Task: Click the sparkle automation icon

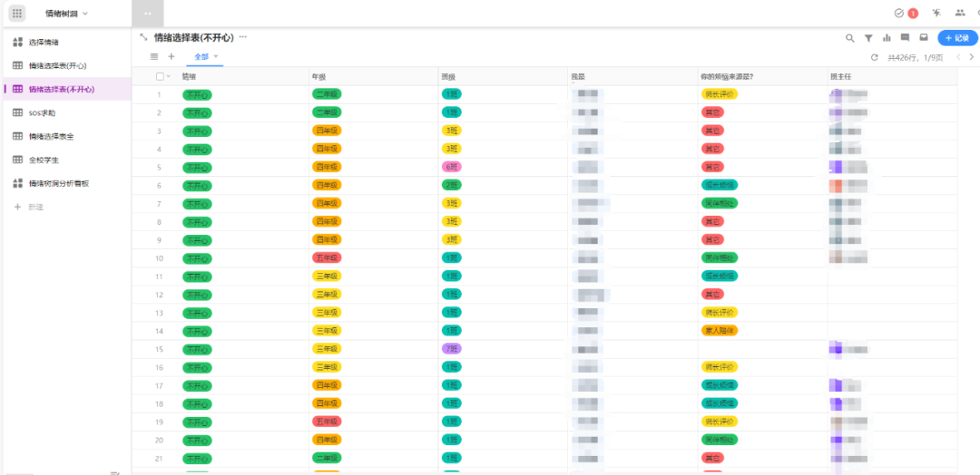Action: (936, 13)
